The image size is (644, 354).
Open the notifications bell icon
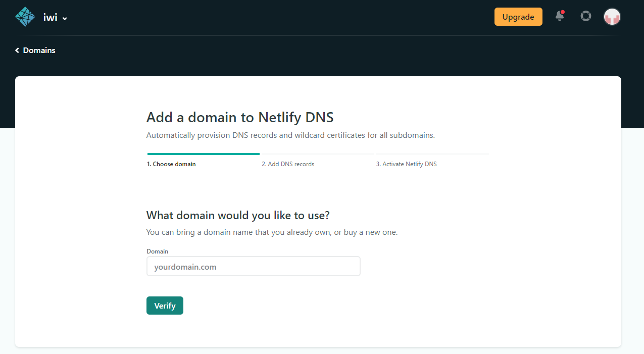(x=560, y=16)
